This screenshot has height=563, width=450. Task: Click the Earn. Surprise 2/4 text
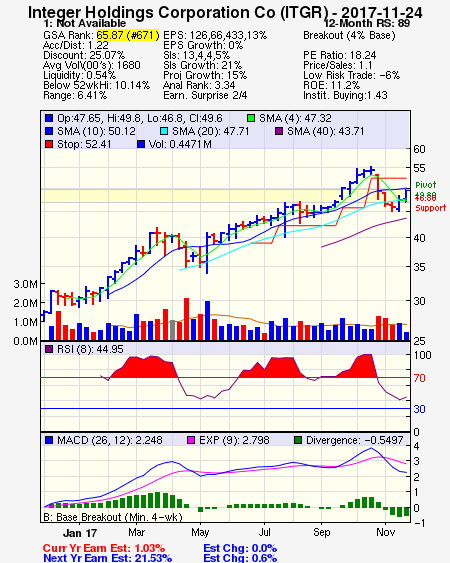205,96
